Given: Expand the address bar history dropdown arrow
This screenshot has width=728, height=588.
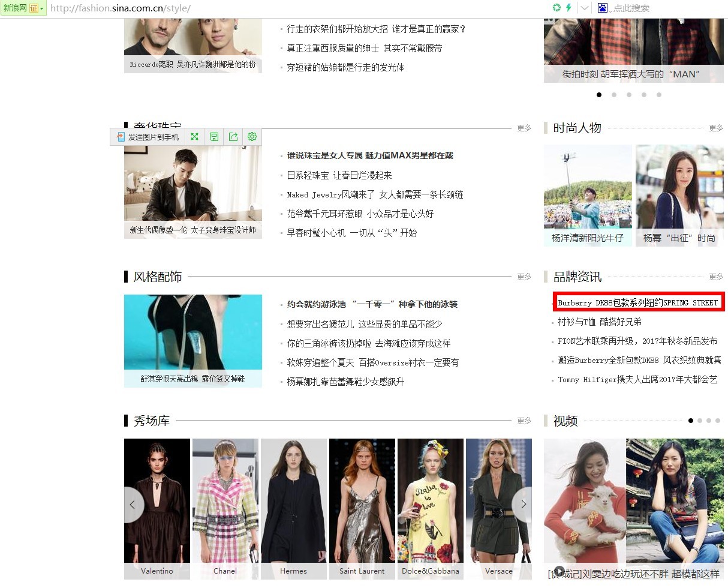Looking at the screenshot, I should click(x=584, y=8).
